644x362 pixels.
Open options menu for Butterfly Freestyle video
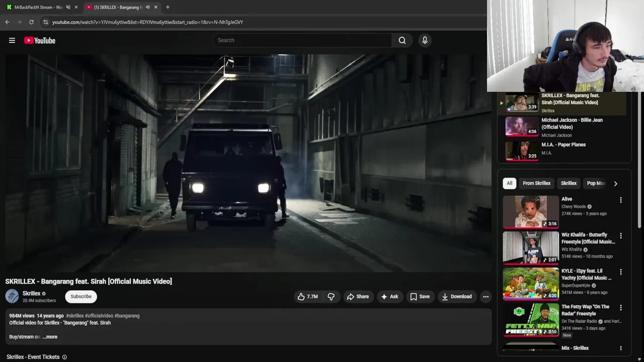coord(621,236)
